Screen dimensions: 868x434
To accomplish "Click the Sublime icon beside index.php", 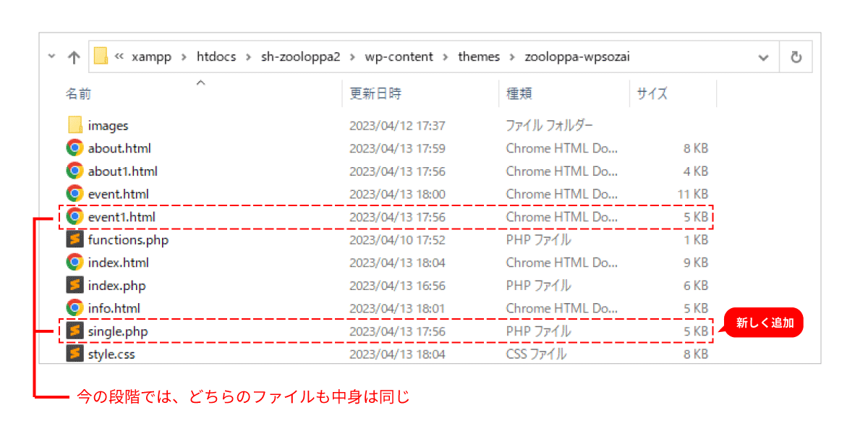I will (x=75, y=285).
